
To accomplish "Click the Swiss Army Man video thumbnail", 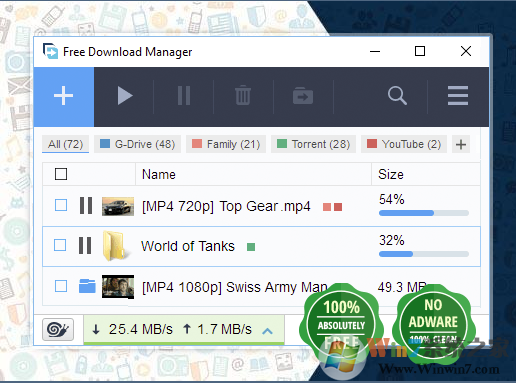I will coord(118,287).
